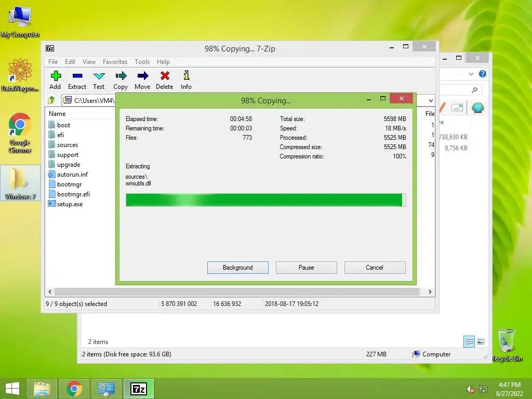This screenshot has width=532, height=399.
Task: Click the Test toolbar icon
Action: point(99,80)
